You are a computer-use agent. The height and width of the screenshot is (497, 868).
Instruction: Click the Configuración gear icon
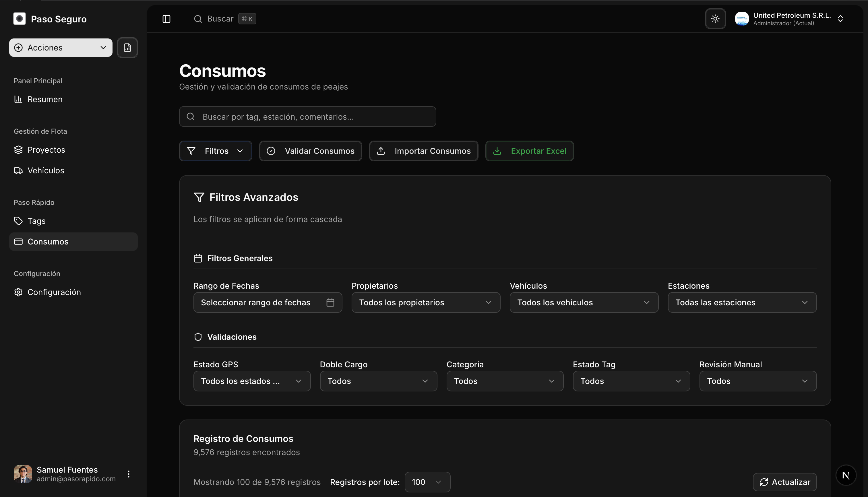point(18,292)
